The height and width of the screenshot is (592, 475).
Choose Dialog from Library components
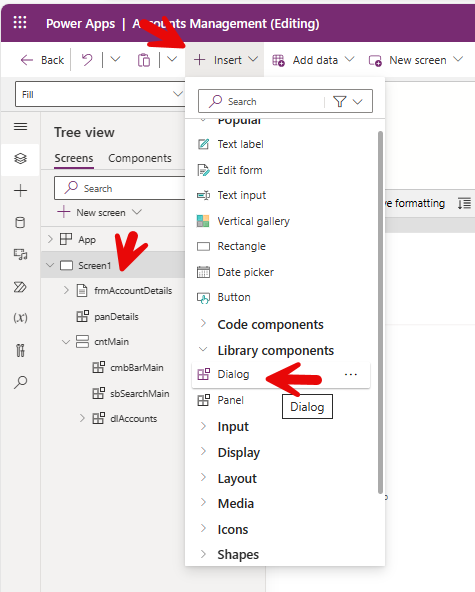pos(233,374)
